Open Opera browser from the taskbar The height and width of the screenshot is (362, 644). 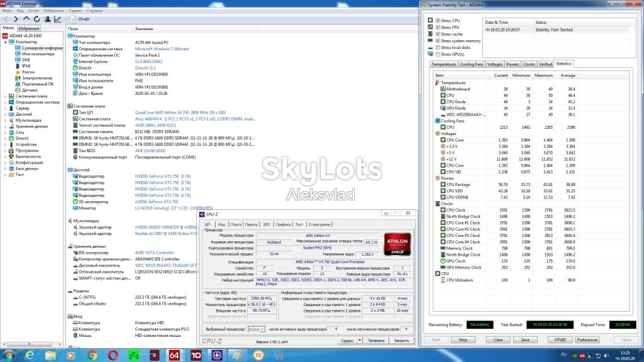(113, 356)
